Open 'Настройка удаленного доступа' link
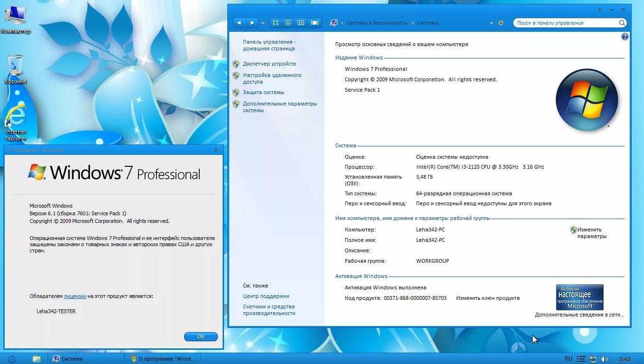The height and width of the screenshot is (364, 644). point(272,78)
